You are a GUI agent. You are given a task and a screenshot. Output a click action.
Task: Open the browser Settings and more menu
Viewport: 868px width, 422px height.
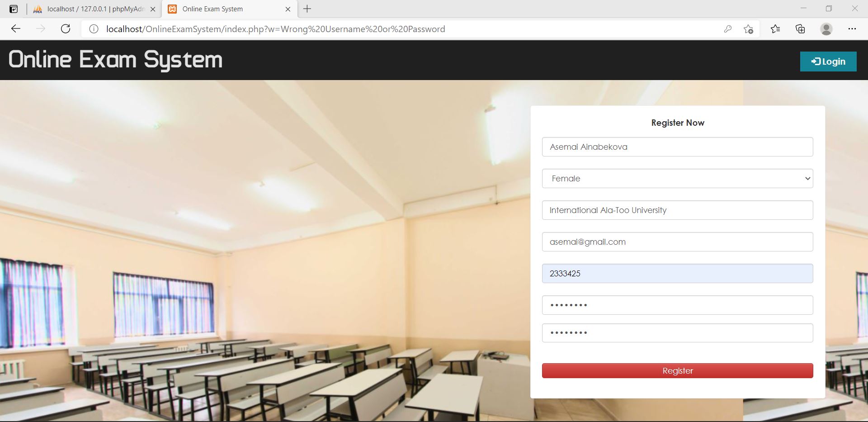pyautogui.click(x=852, y=29)
